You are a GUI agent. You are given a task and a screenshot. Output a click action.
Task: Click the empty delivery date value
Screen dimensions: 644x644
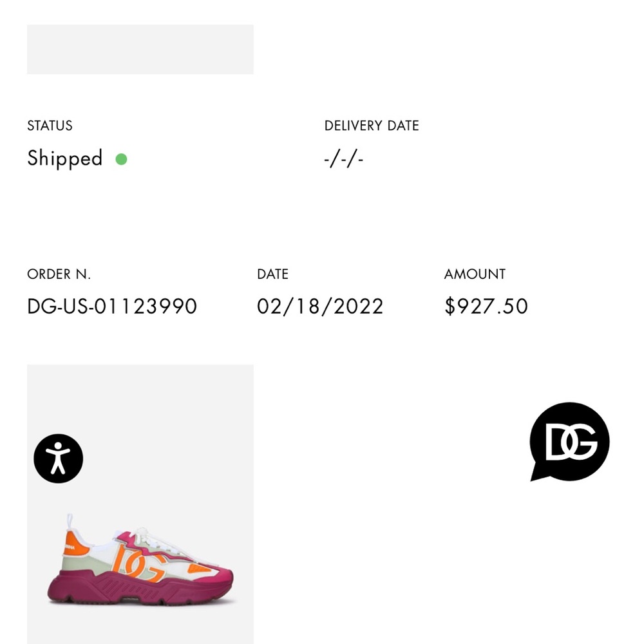(344, 159)
